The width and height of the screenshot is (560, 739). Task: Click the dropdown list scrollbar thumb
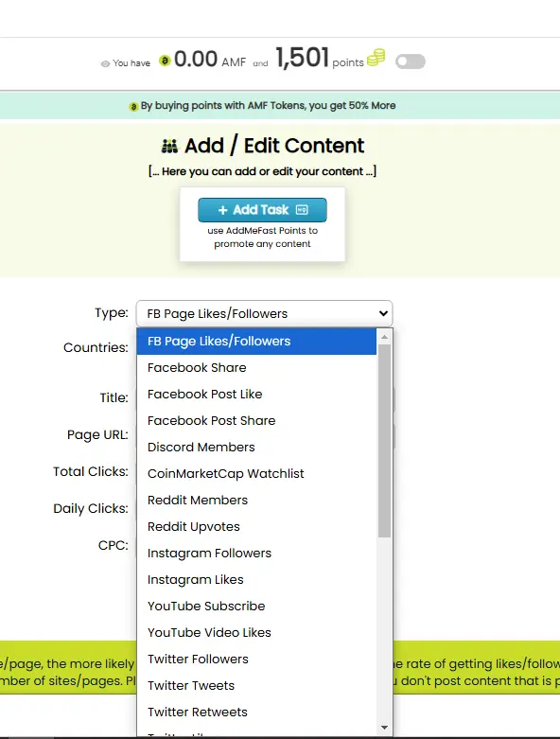384,441
